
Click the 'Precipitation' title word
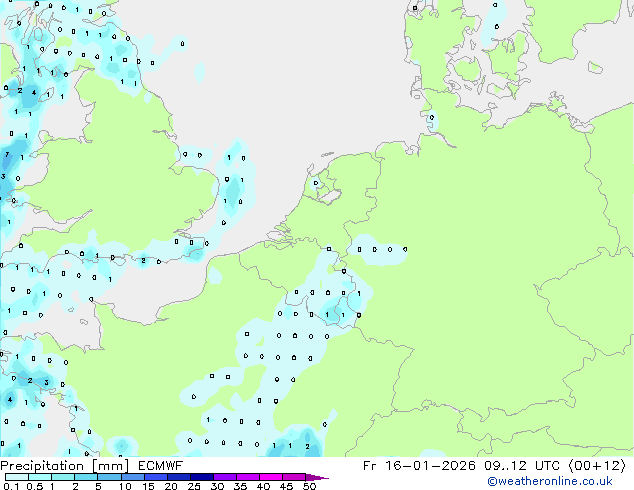pyautogui.click(x=42, y=466)
